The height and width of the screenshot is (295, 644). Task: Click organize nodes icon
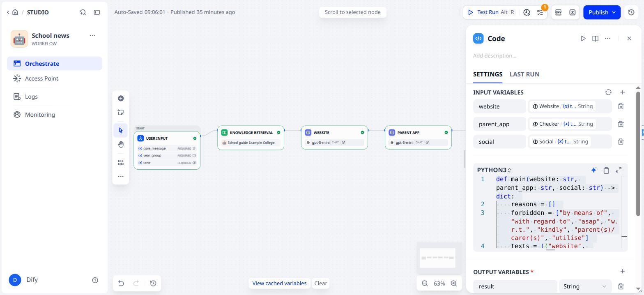[x=121, y=163]
